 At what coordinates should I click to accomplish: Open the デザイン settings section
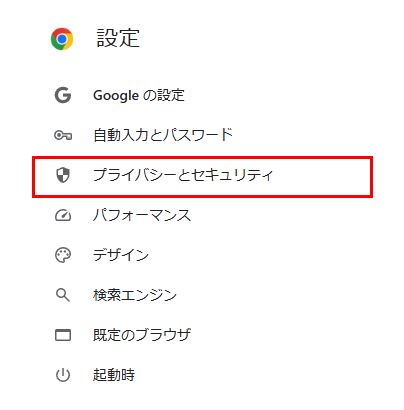(x=121, y=255)
